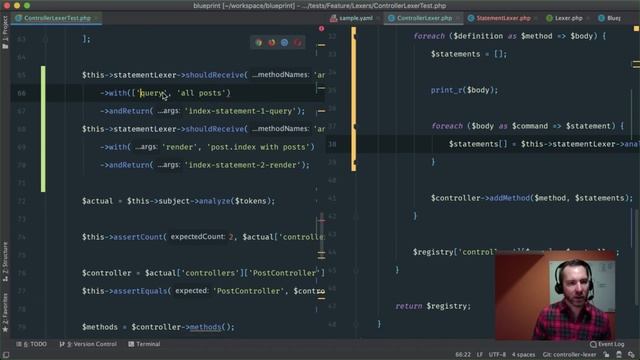Click addMethod call in right editor
The height and width of the screenshot is (360, 640).
[509, 198]
